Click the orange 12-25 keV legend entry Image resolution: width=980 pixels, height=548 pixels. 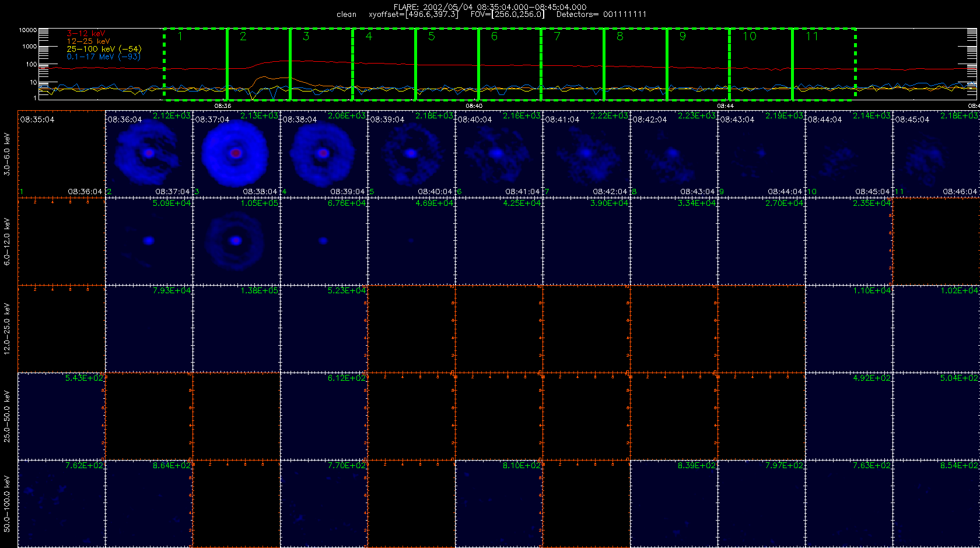[x=88, y=41]
